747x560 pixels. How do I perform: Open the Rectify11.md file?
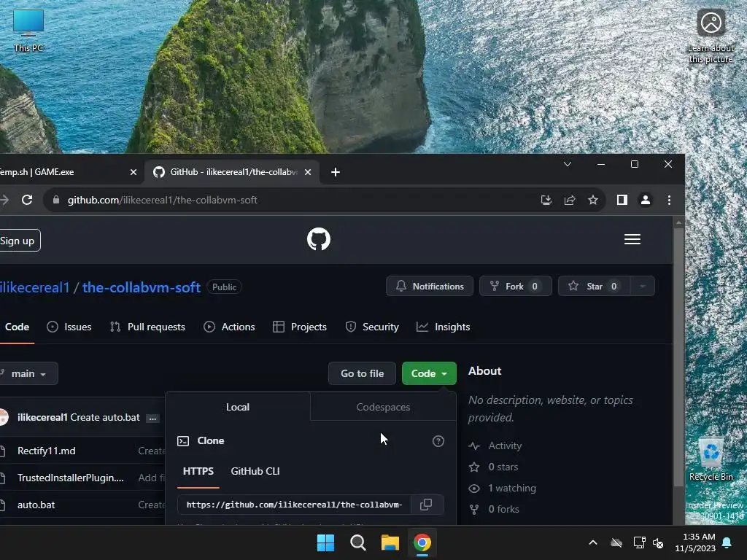click(x=46, y=451)
